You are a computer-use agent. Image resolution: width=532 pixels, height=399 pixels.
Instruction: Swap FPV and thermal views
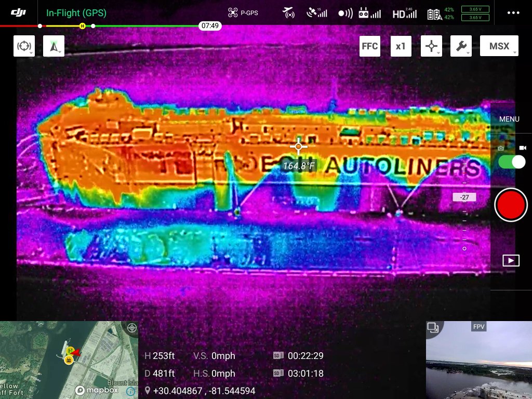tap(433, 327)
